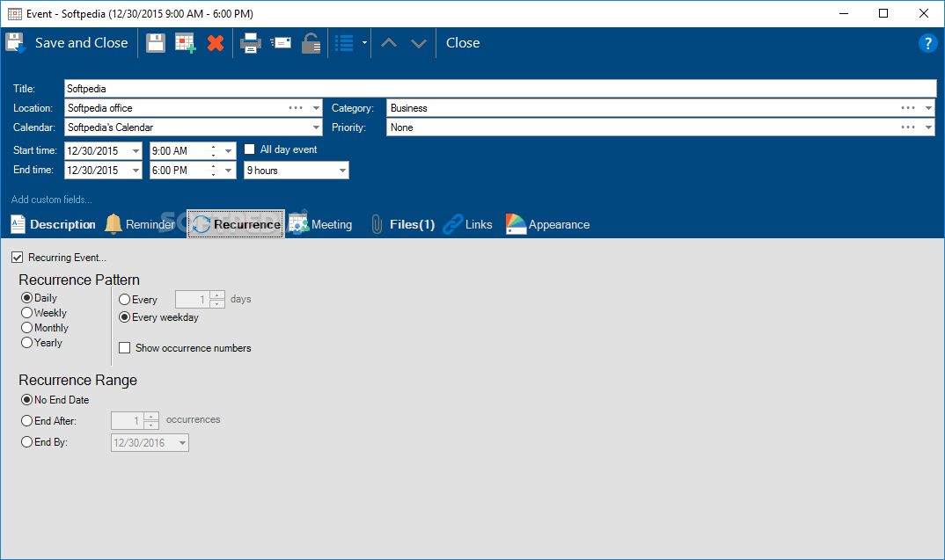Expand the Priority dropdown arrow
The width and height of the screenshot is (945, 560).
coord(928,127)
